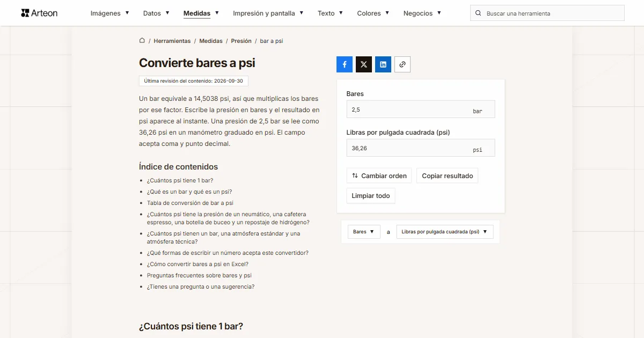Share page on Facebook
This screenshot has width=644, height=338.
tap(345, 64)
